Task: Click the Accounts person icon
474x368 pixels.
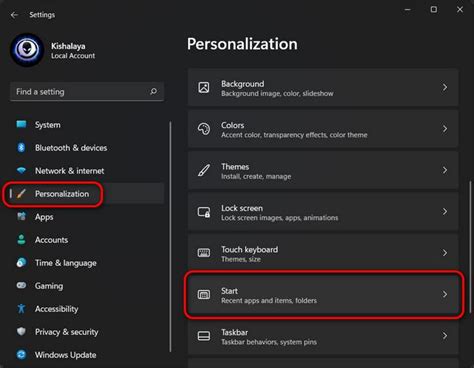Action: coord(21,240)
